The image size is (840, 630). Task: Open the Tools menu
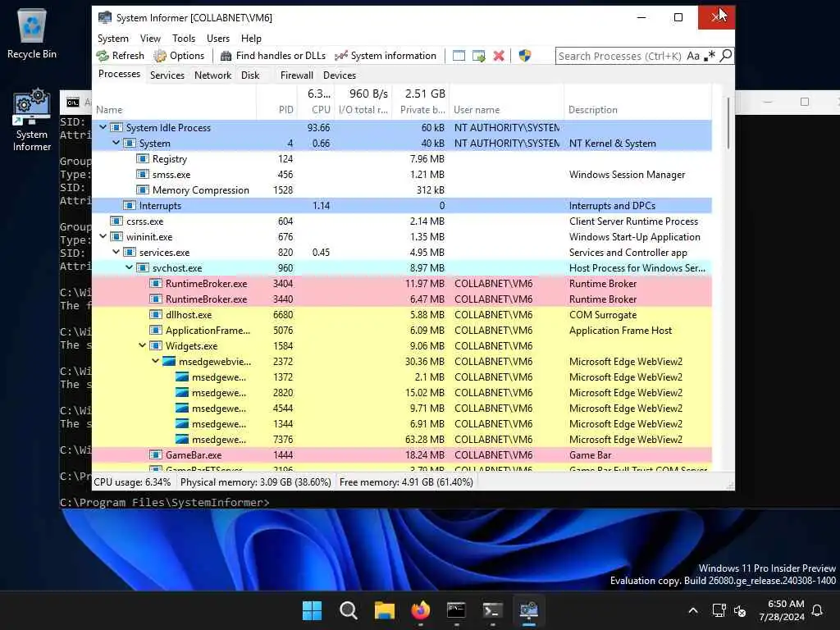184,39
